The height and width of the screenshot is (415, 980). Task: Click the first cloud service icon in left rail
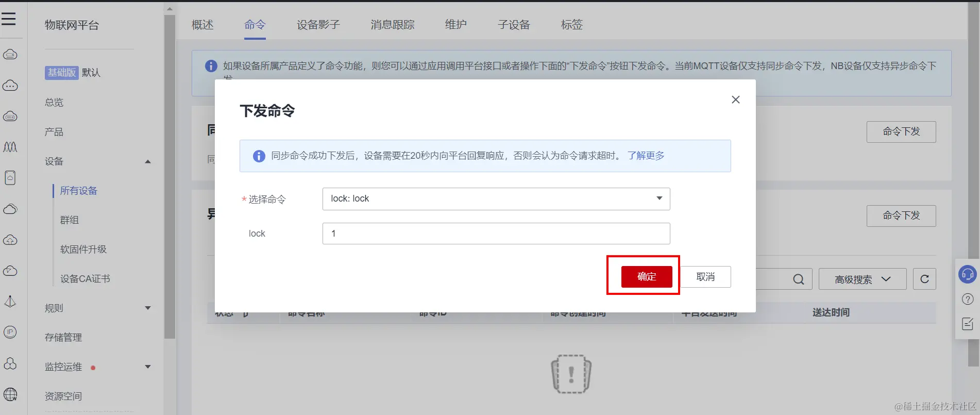pyautogui.click(x=10, y=54)
